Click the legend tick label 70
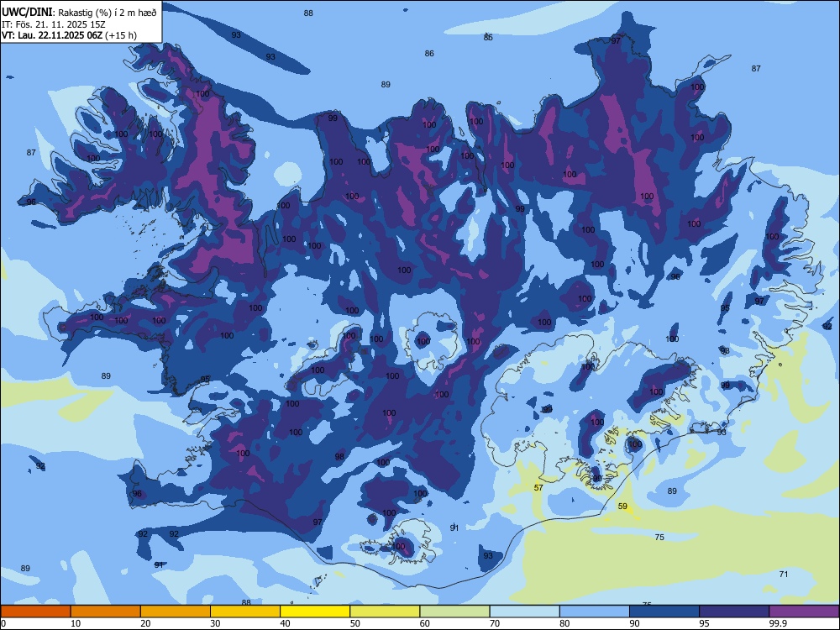The height and width of the screenshot is (630, 840). point(495,623)
